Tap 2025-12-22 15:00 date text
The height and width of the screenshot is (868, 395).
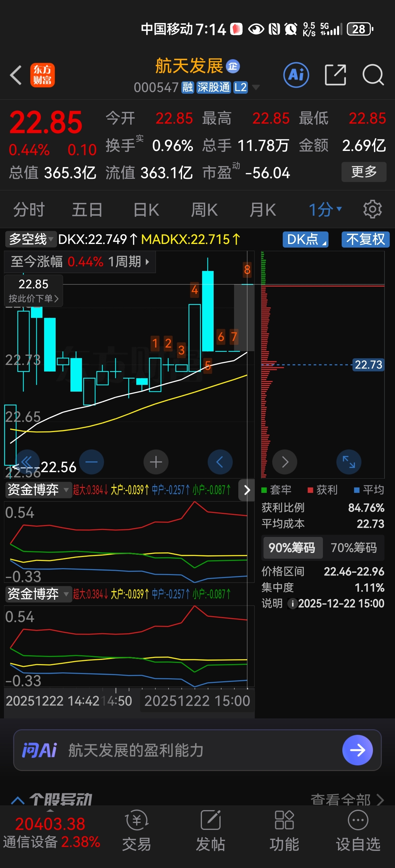click(x=341, y=603)
